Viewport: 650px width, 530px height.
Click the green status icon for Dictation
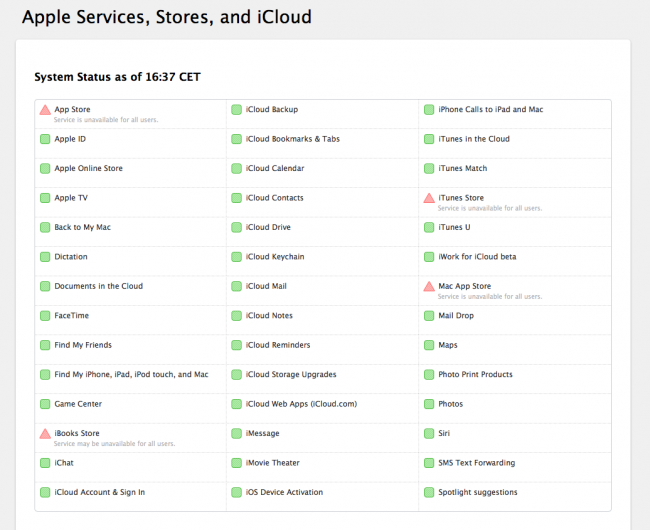click(x=45, y=257)
